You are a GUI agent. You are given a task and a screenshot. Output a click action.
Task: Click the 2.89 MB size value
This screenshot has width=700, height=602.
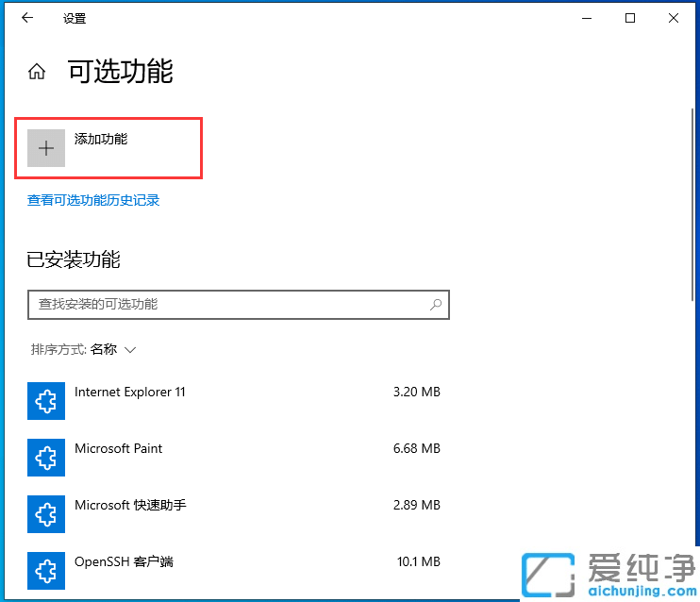coord(417,505)
